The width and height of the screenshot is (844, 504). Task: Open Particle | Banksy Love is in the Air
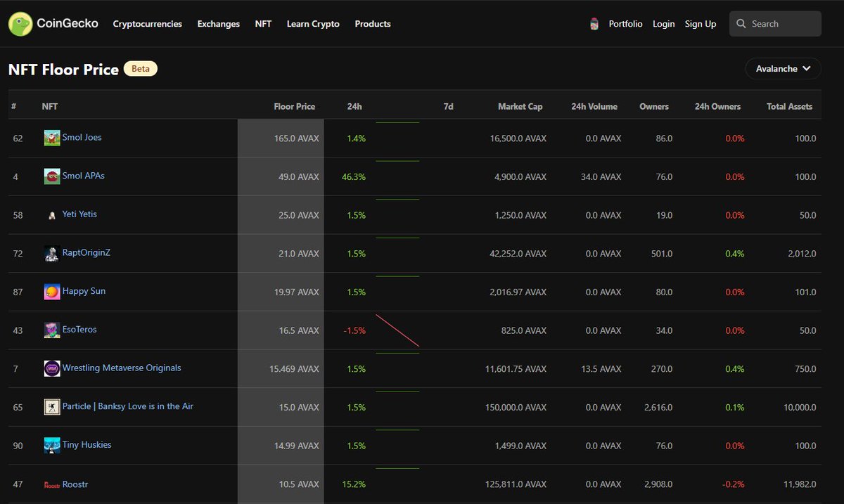pos(128,406)
